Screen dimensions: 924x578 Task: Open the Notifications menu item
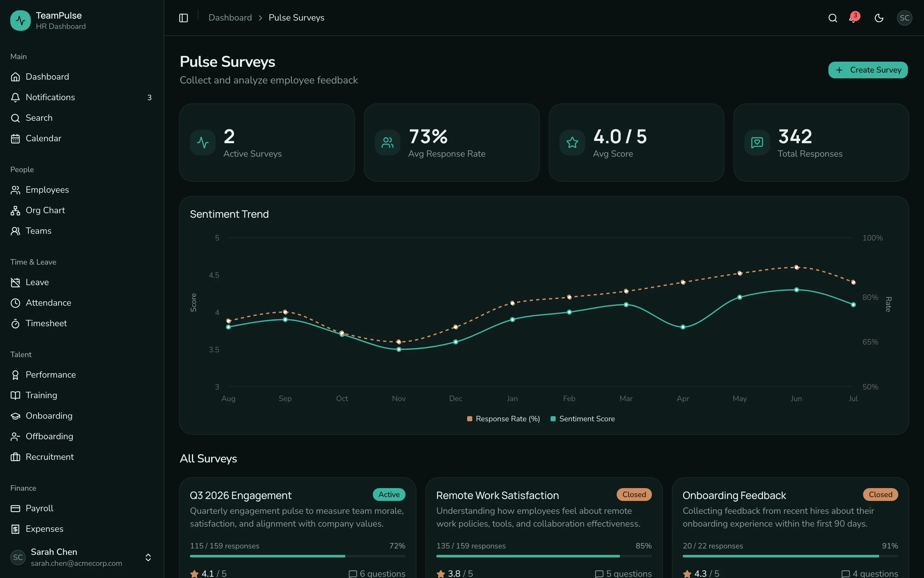point(82,98)
